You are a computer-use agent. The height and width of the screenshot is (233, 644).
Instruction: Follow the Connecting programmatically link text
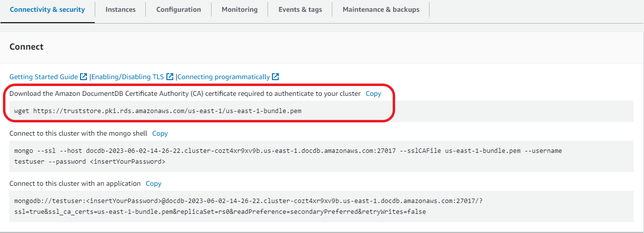point(223,77)
